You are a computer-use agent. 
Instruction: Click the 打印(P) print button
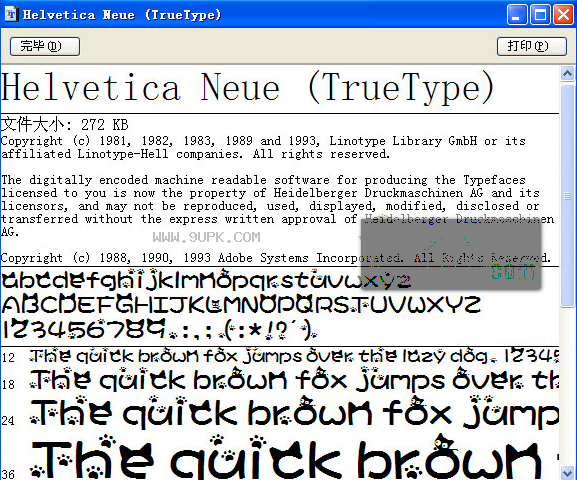pos(531,46)
